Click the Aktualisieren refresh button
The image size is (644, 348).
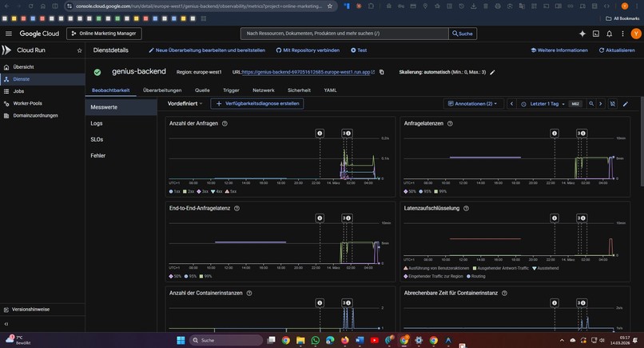coord(617,50)
